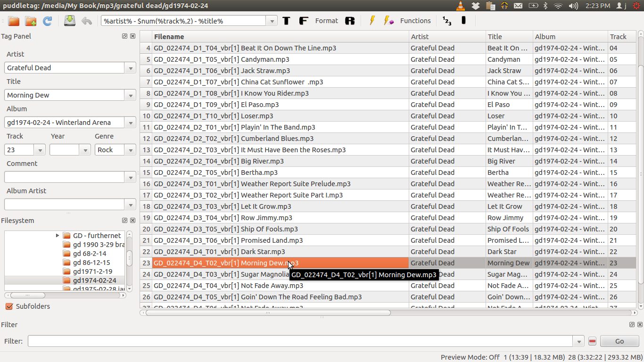Close the Filter panel
The image size is (644, 362).
640,325
